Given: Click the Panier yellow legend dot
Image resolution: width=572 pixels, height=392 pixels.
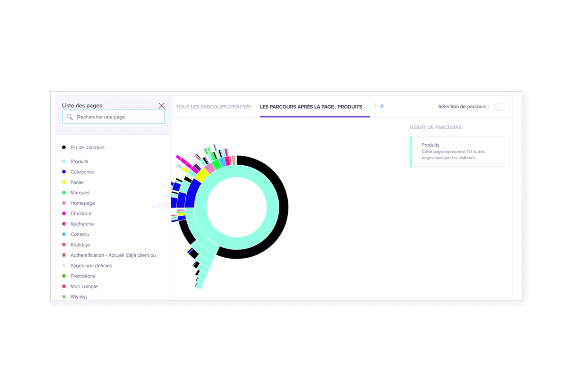Looking at the screenshot, I should (x=64, y=182).
